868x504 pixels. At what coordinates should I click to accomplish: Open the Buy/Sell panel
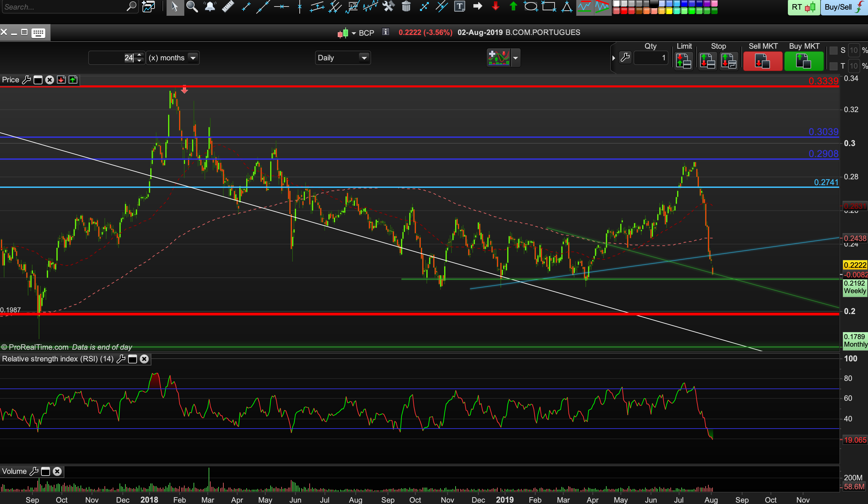click(844, 8)
